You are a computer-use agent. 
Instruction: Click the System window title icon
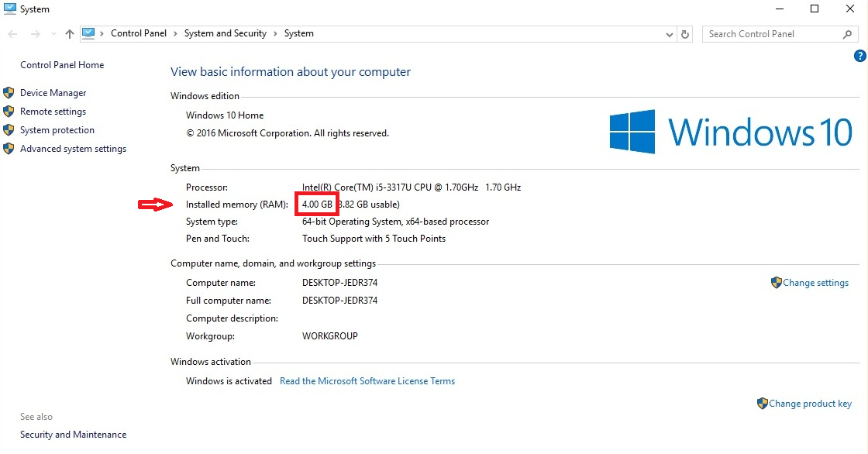9,9
